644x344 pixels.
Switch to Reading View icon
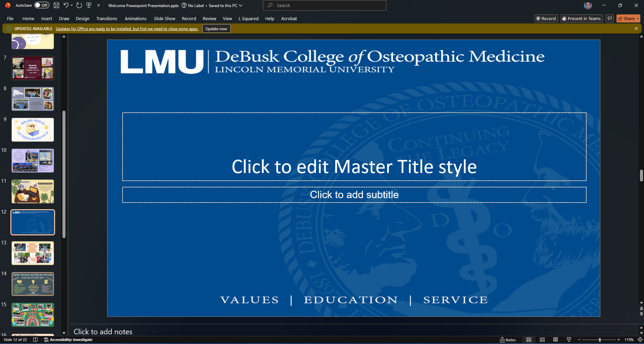[x=556, y=340]
